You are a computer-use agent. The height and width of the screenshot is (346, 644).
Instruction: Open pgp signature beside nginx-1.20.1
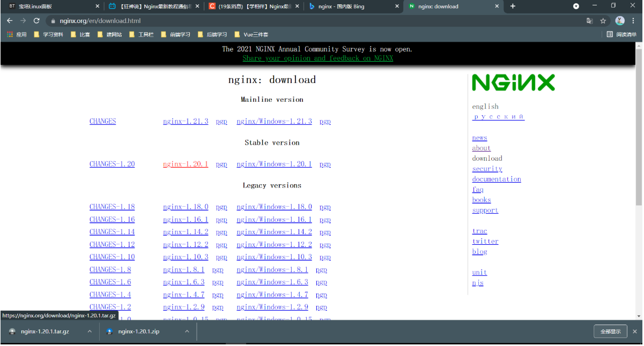[x=221, y=164]
